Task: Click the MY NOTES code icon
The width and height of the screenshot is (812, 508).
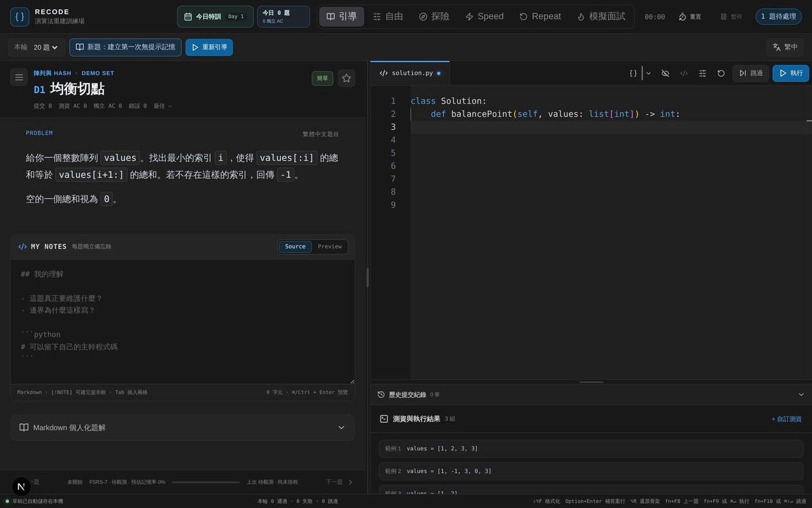Action: point(23,247)
